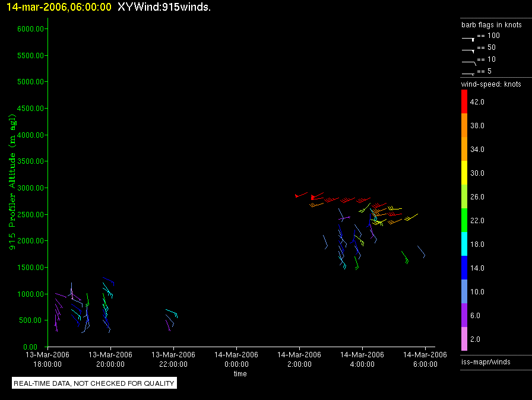This screenshot has width=532, height=400.
Task: Click the 'barb flags in knots' legend heading
Action: pyautogui.click(x=491, y=25)
